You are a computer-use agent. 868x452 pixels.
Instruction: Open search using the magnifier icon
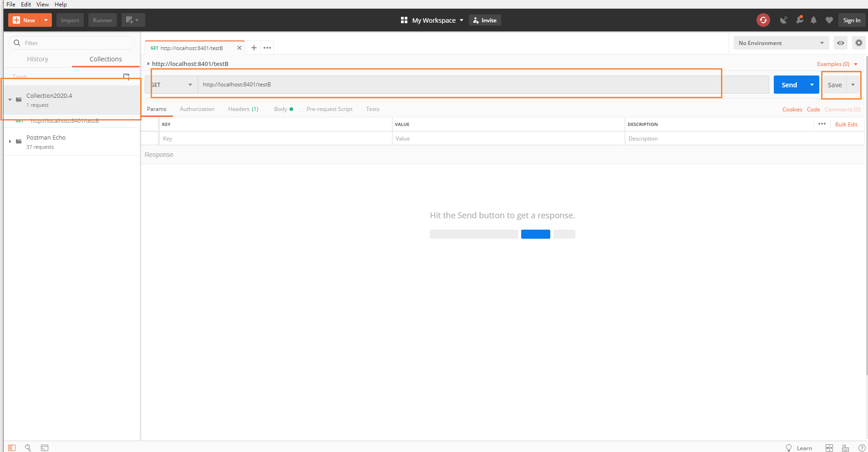[28, 447]
